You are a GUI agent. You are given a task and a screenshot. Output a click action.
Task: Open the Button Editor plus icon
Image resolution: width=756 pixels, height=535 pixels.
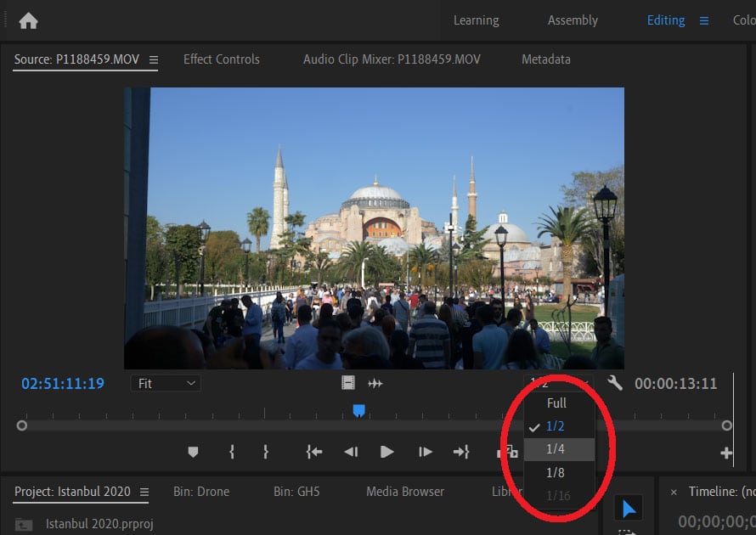click(726, 453)
